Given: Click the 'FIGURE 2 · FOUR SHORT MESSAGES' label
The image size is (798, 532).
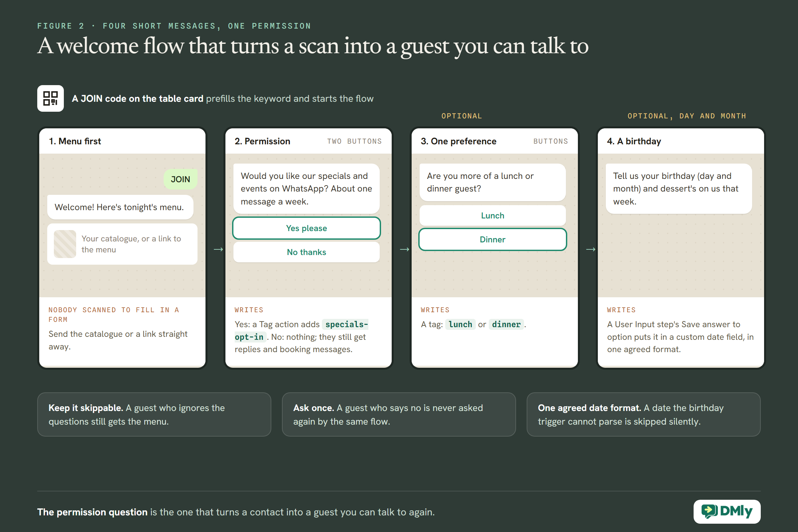Looking at the screenshot, I should pos(174,26).
